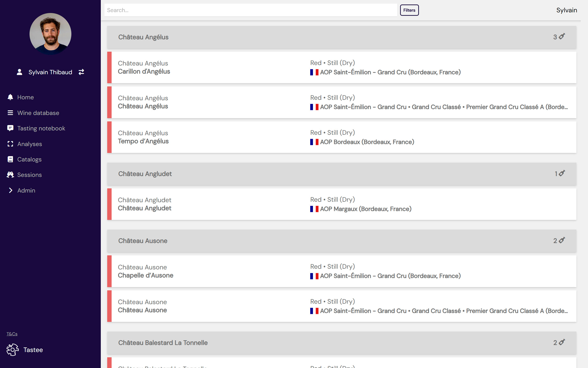Click bottle icon in Château Angélus header
This screenshot has height=368, width=588.
(x=562, y=36)
